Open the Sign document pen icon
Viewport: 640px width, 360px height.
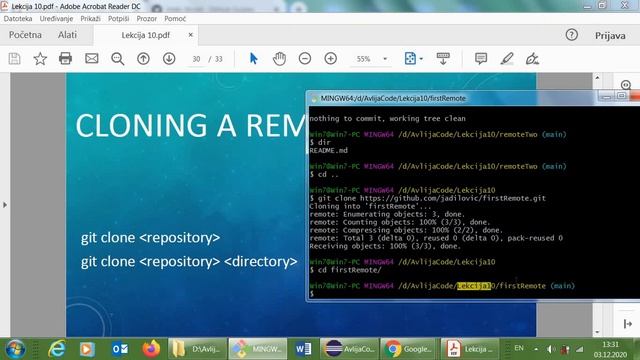pyautogui.click(x=532, y=59)
